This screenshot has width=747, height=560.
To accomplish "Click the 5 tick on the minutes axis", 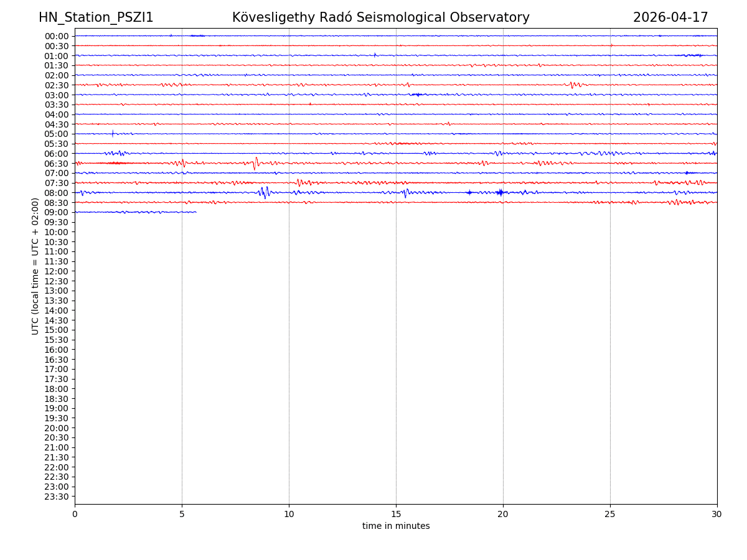I will [182, 515].
